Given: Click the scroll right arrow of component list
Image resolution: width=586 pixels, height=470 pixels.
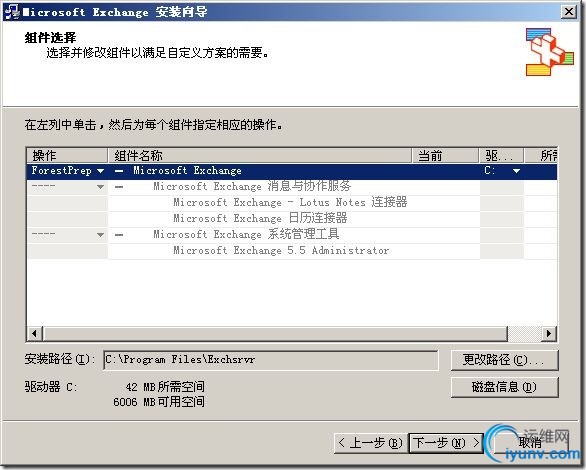Looking at the screenshot, I should click(549, 333).
